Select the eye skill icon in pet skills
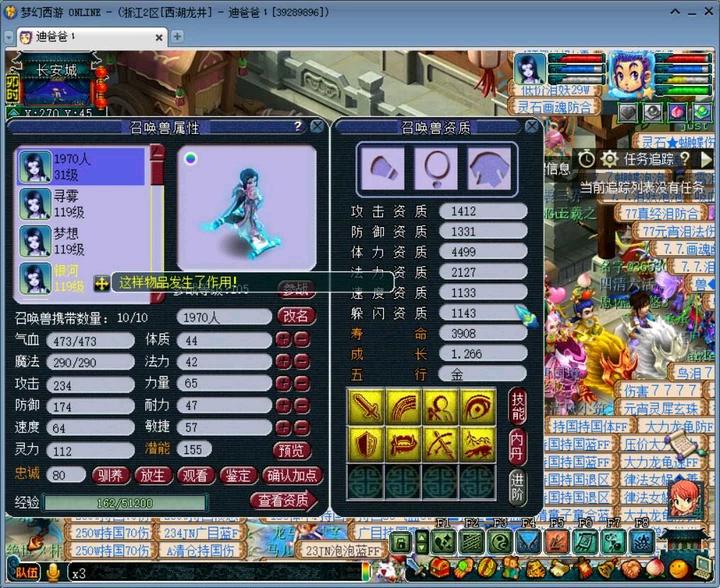This screenshot has height=588, width=720. 478,407
